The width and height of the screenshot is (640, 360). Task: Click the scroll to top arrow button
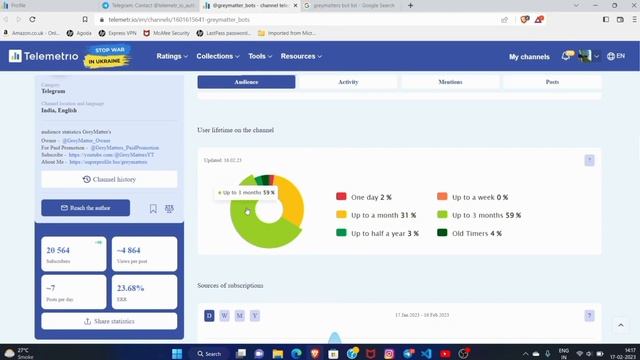(621, 325)
